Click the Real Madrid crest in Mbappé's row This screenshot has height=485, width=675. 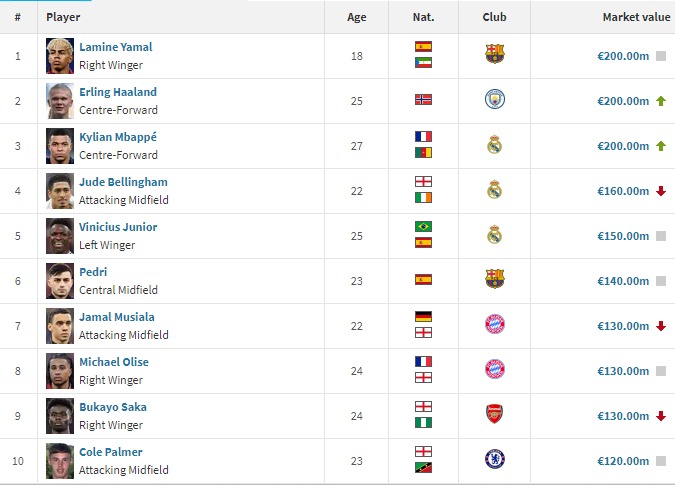pyautogui.click(x=494, y=145)
